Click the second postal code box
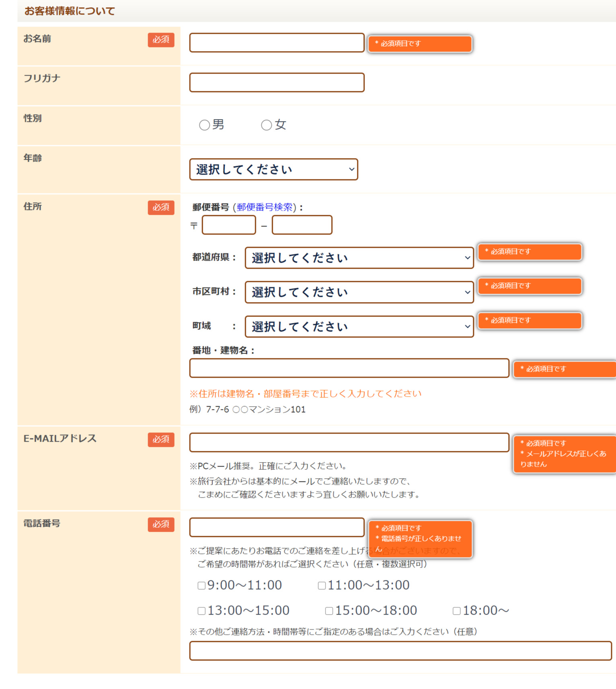This screenshot has width=616, height=689. (302, 225)
